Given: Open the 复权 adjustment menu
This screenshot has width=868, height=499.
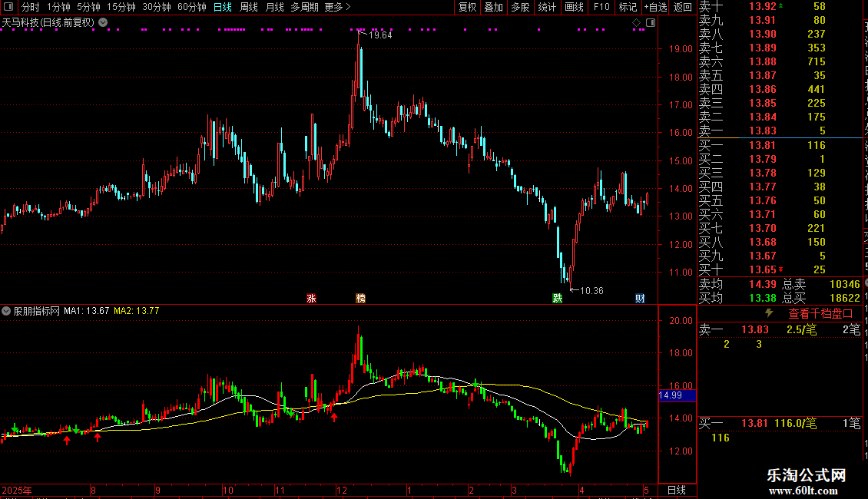Looking at the screenshot, I should (x=467, y=7).
